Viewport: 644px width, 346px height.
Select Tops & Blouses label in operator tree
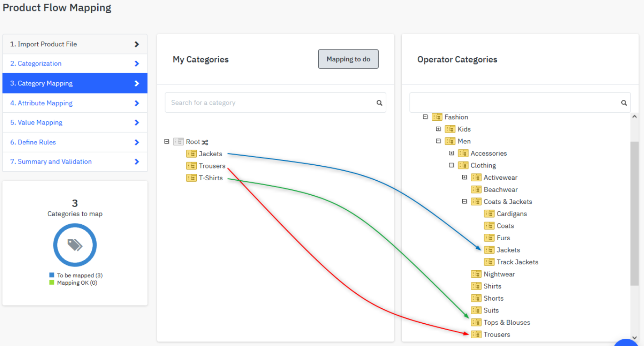click(x=507, y=322)
